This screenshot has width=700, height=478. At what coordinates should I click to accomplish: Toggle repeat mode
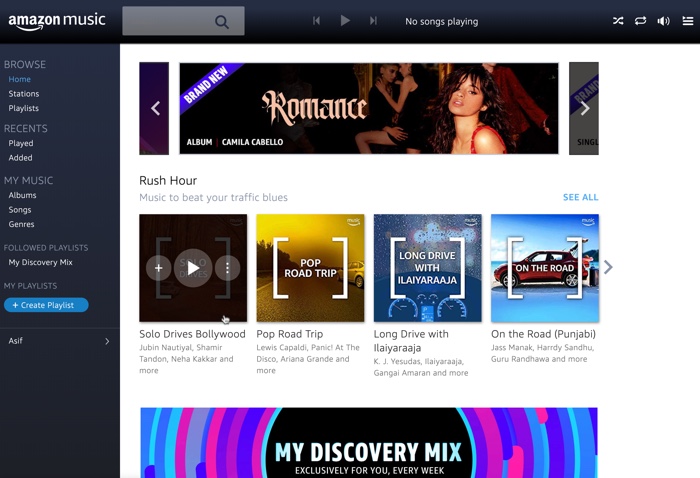pos(641,21)
